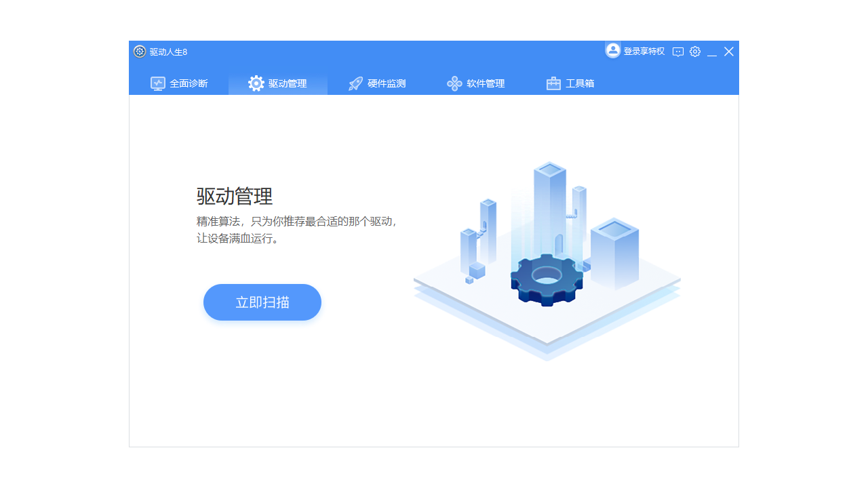Close the 驱动人生8 window
Screen dimensions: 868x488
(728, 51)
